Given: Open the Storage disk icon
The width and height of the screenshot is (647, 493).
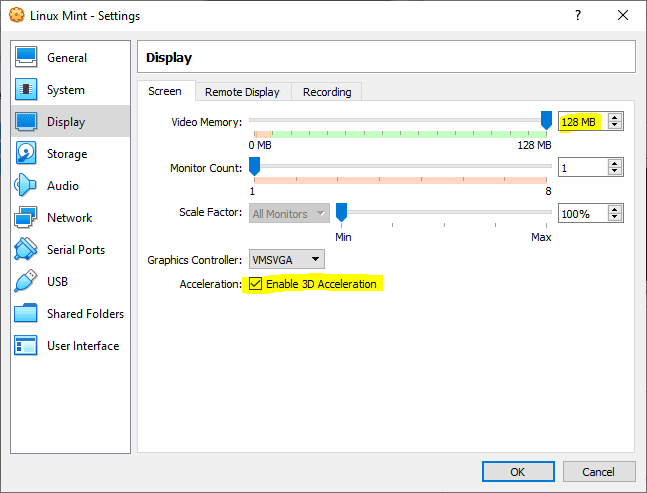Looking at the screenshot, I should coord(26,153).
